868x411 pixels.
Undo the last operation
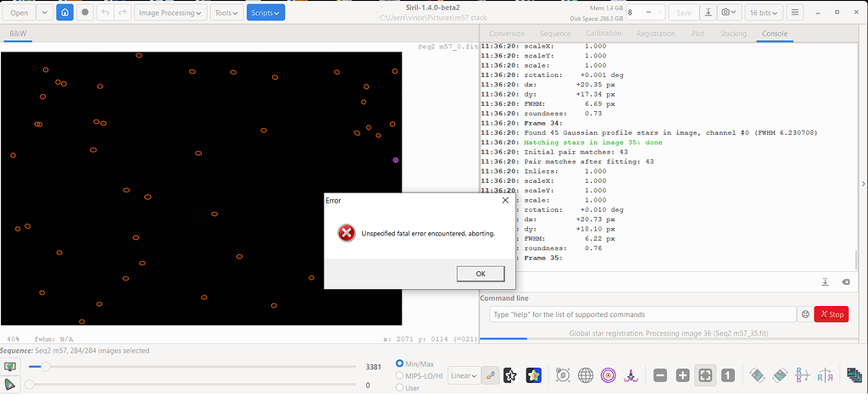105,12
